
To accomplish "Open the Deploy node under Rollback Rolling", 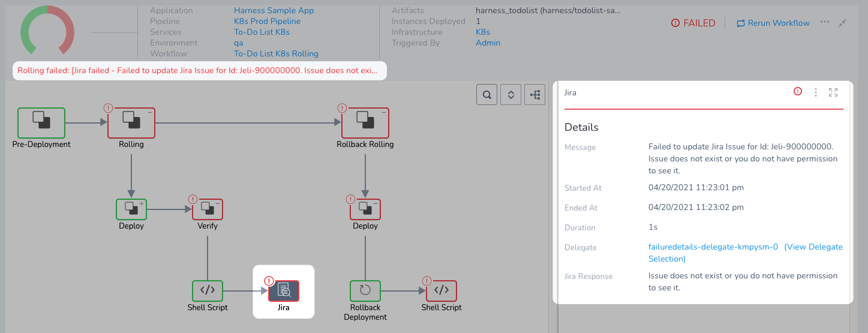I will click(x=365, y=209).
